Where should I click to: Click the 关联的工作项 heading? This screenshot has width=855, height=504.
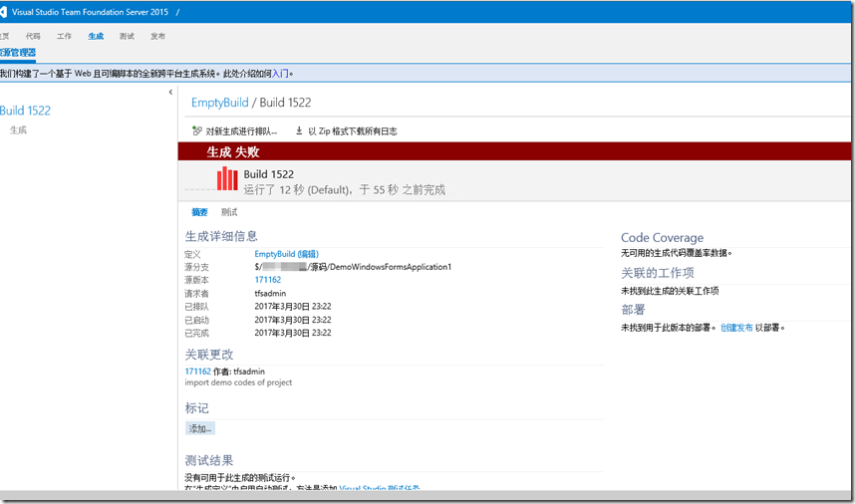click(x=658, y=273)
